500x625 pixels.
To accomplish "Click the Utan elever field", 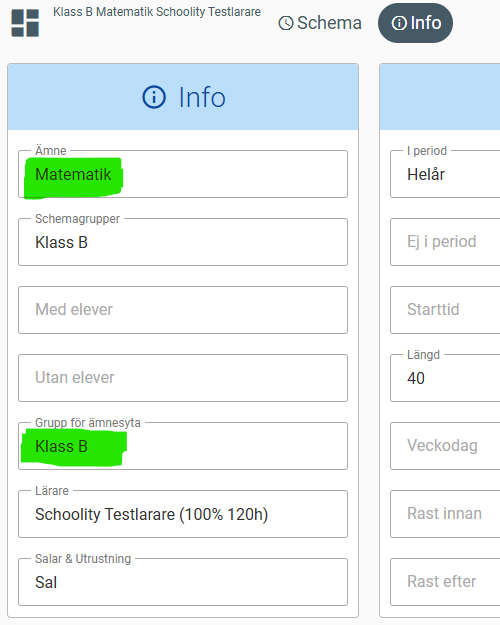I will pos(183,378).
